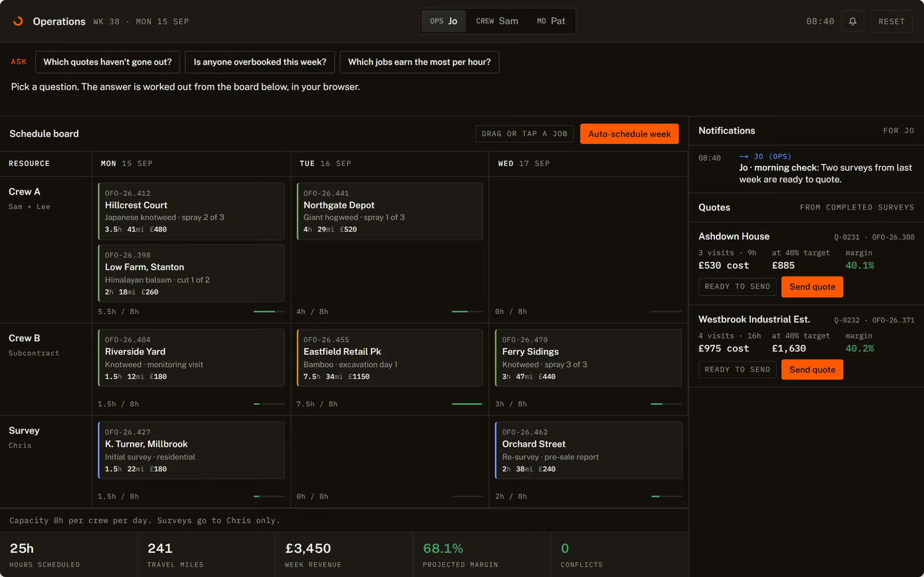Select the Hillcrest Court job card

tap(191, 211)
